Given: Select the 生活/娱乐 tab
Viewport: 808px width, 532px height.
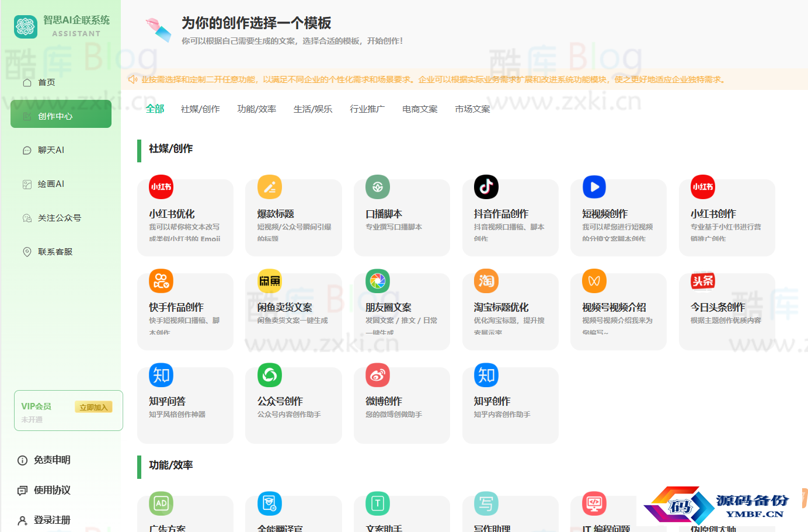Looking at the screenshot, I should 313,109.
